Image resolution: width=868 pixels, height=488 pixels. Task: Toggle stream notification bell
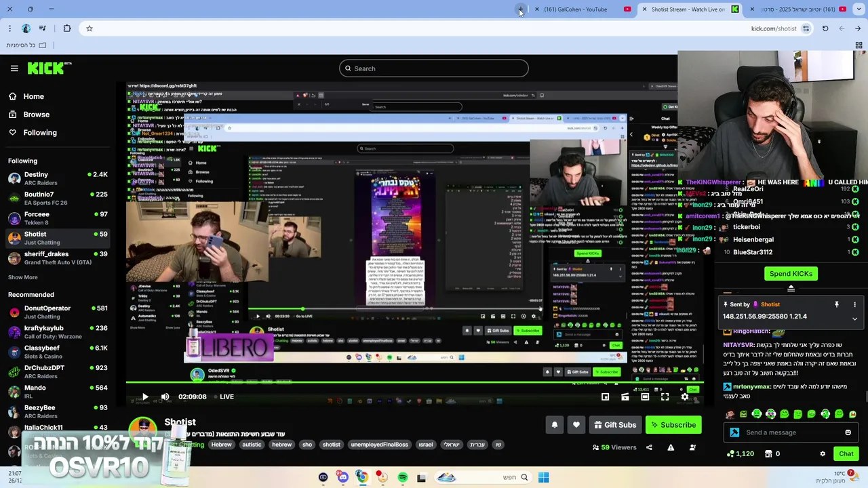554,425
